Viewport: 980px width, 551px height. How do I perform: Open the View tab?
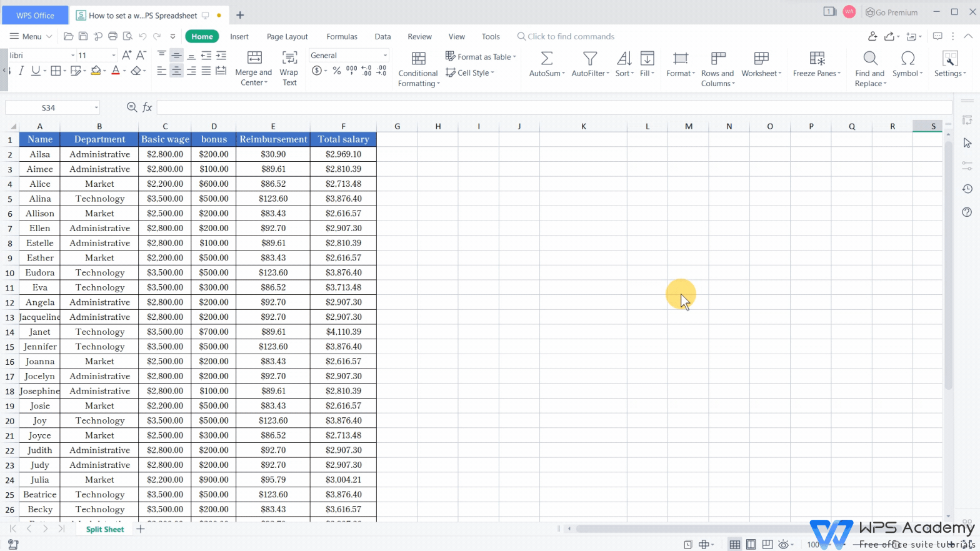click(x=457, y=36)
